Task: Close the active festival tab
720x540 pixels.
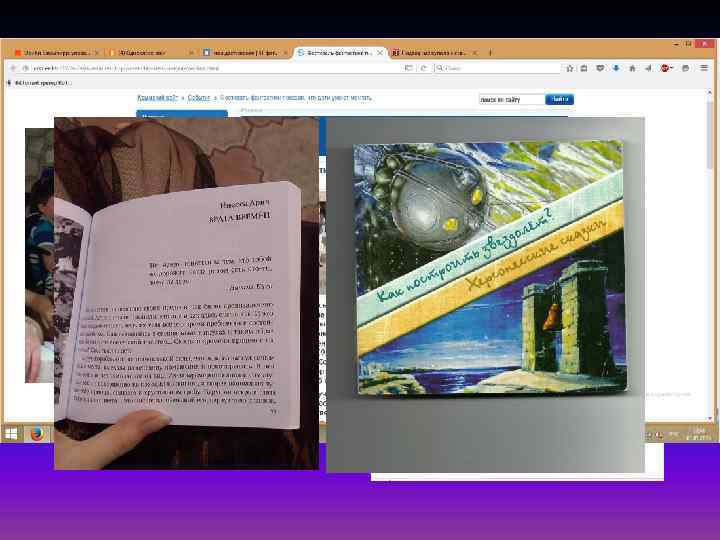Action: (380, 53)
